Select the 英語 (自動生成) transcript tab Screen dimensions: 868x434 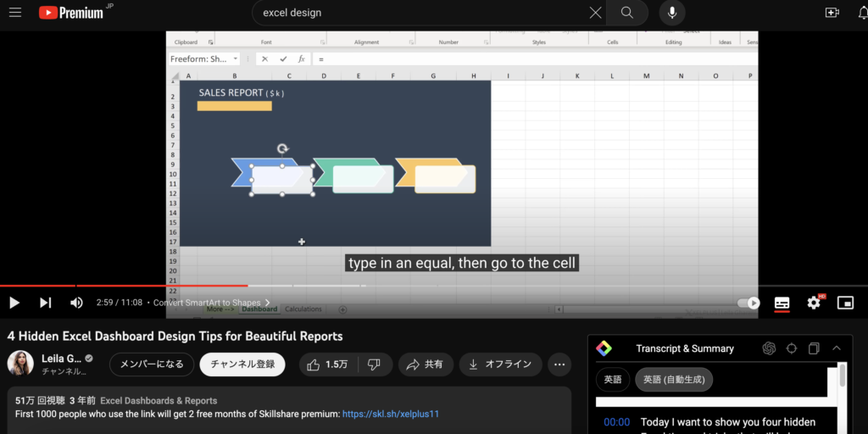674,379
